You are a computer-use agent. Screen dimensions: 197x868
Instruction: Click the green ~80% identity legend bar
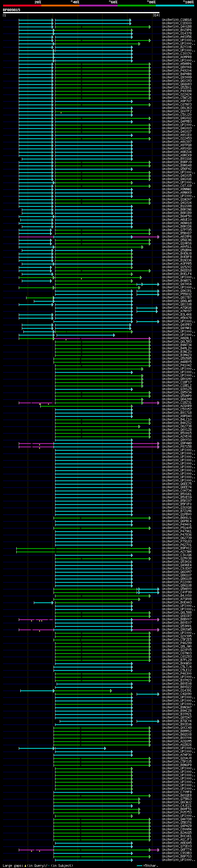(x=137, y=6)
